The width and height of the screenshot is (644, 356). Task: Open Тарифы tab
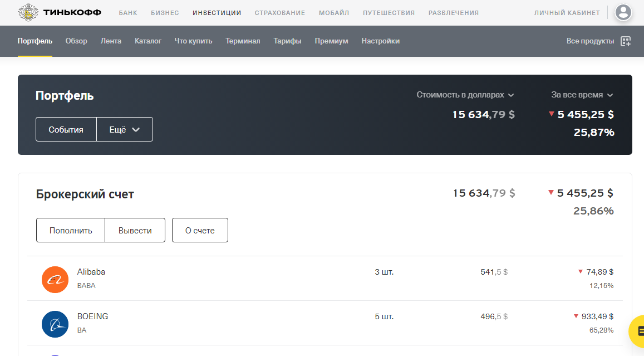pos(288,41)
